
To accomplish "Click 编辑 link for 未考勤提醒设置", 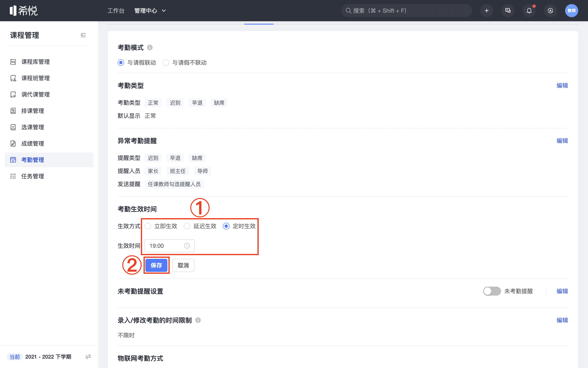I will click(x=562, y=291).
